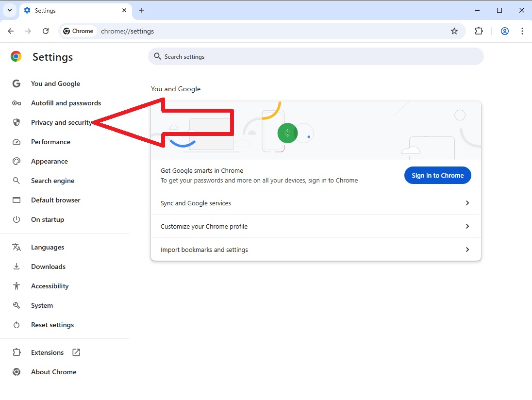The width and height of the screenshot is (532, 400).
Task: Open On startup settings
Action: click(48, 219)
